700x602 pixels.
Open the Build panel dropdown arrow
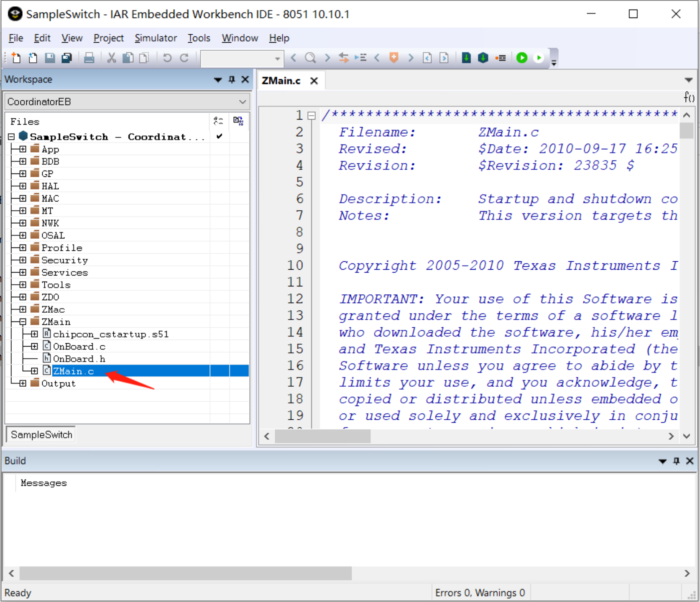[x=662, y=461]
